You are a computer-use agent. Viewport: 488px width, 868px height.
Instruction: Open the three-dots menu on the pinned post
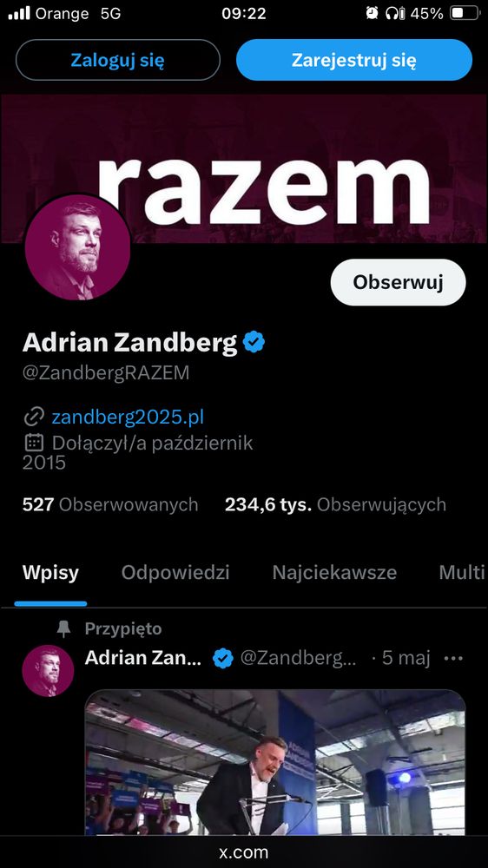[453, 659]
